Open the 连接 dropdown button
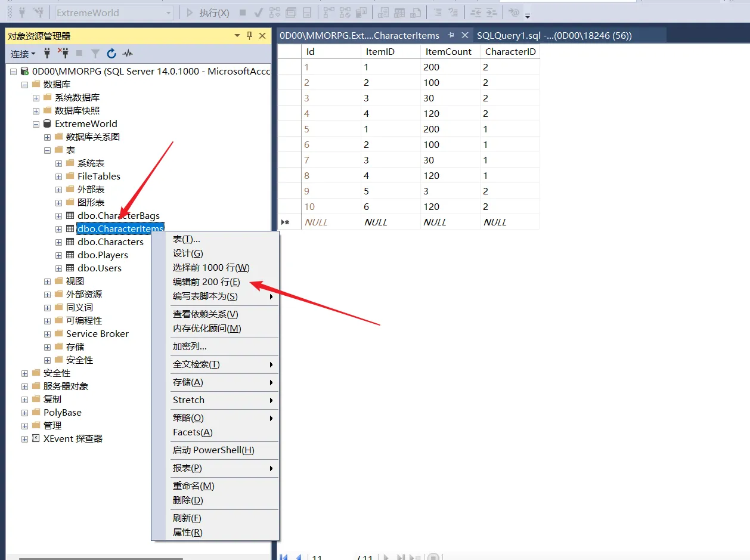The width and height of the screenshot is (750, 560). [x=23, y=54]
